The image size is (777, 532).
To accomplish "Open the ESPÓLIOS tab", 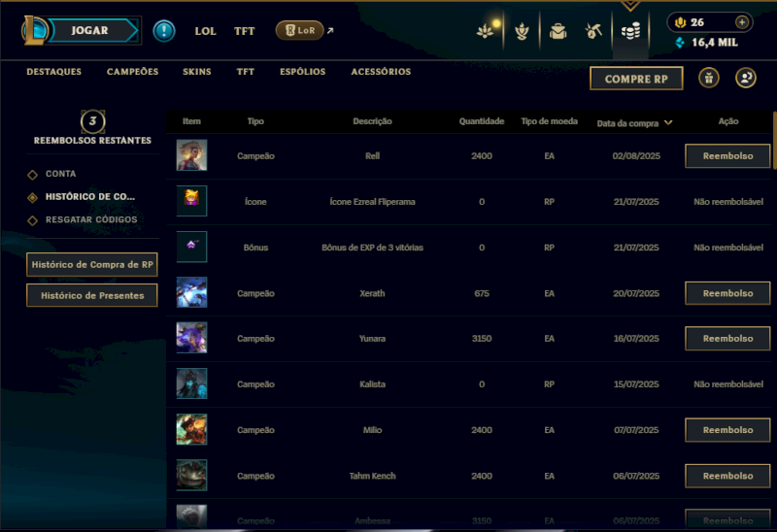I will [x=302, y=72].
